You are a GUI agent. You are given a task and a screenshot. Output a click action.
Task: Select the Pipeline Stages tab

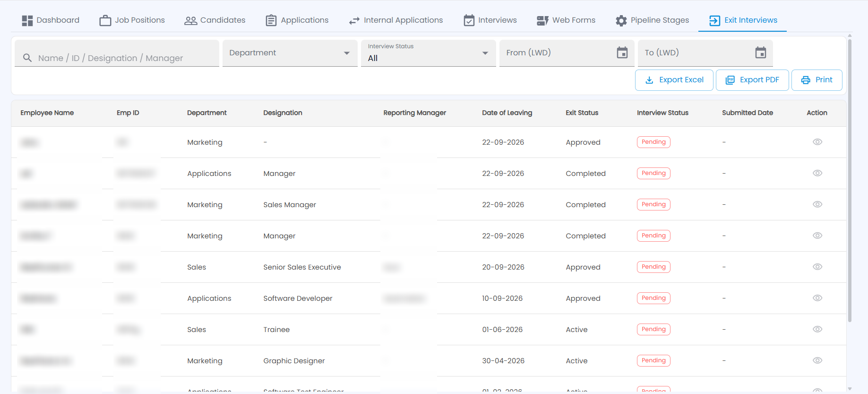tap(652, 20)
